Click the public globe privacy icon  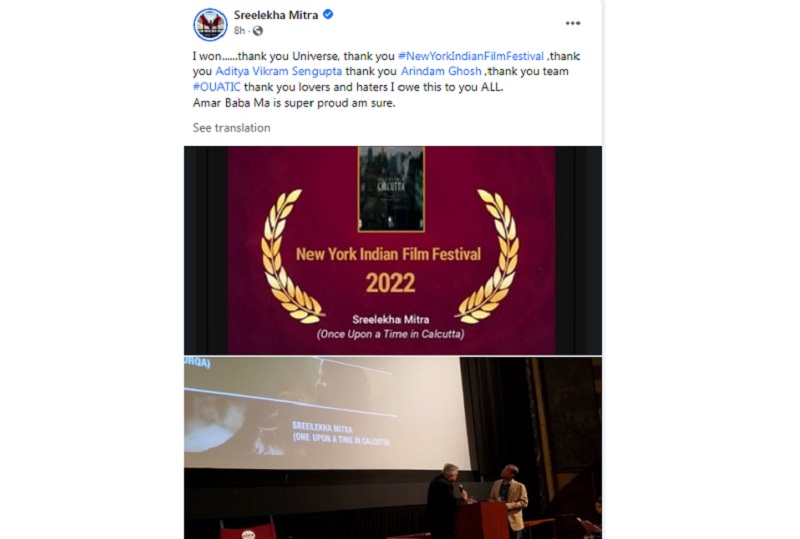(258, 31)
